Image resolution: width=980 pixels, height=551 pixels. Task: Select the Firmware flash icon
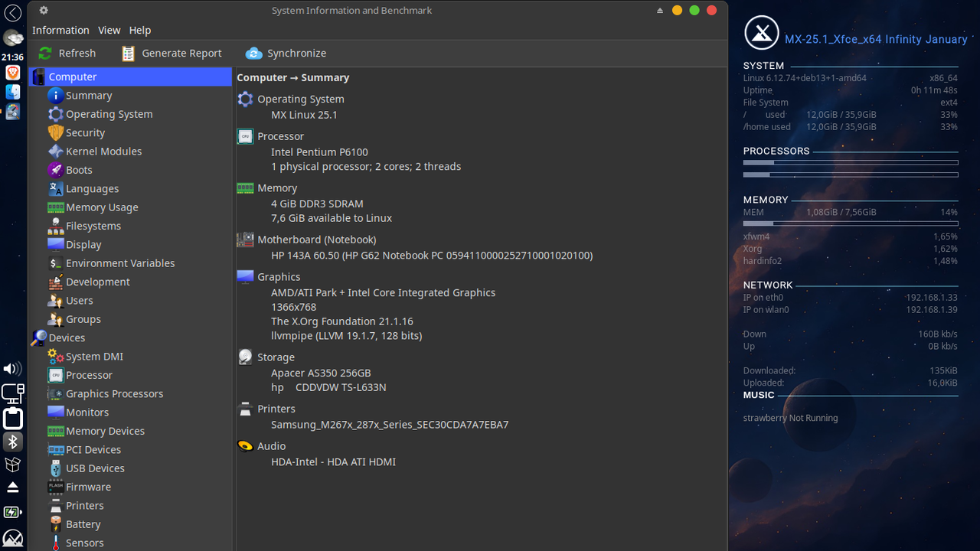[55, 487]
